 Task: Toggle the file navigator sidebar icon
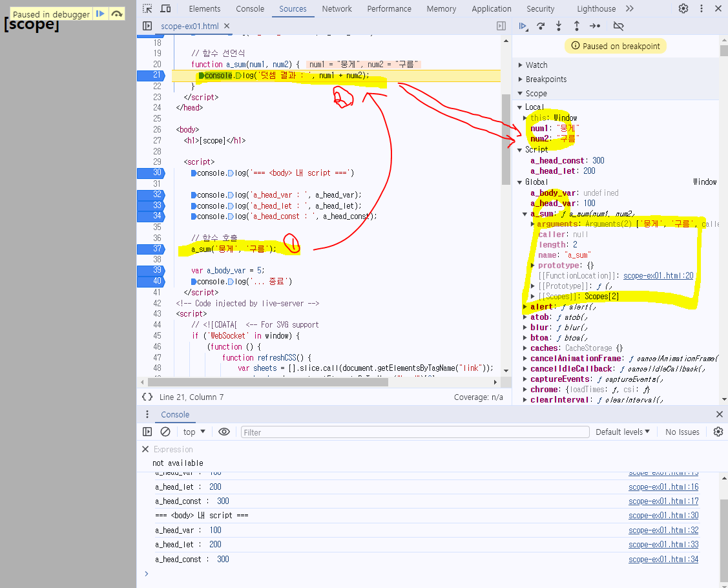coord(147,26)
